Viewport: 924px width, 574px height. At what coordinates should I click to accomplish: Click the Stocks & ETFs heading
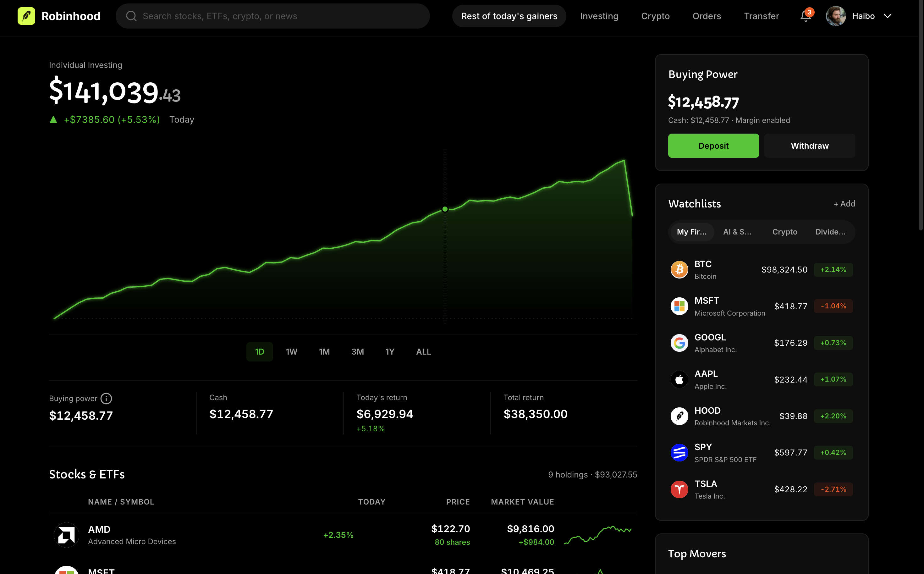tap(87, 475)
